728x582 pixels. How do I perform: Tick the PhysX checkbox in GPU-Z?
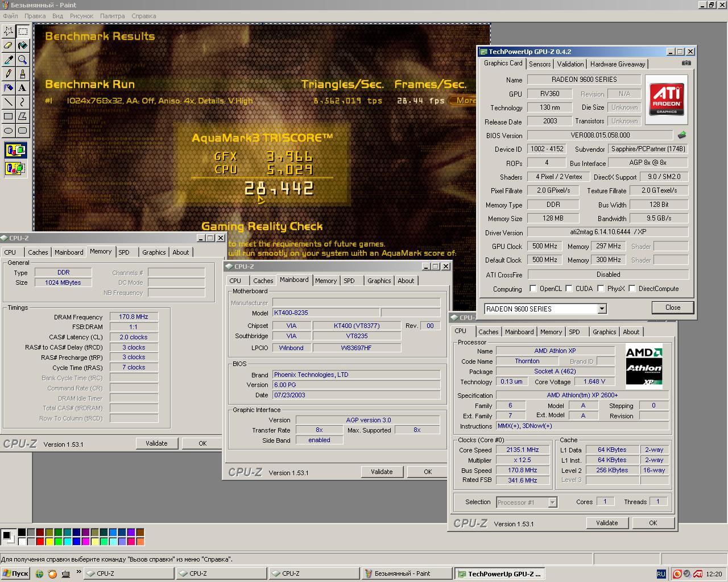click(x=600, y=289)
